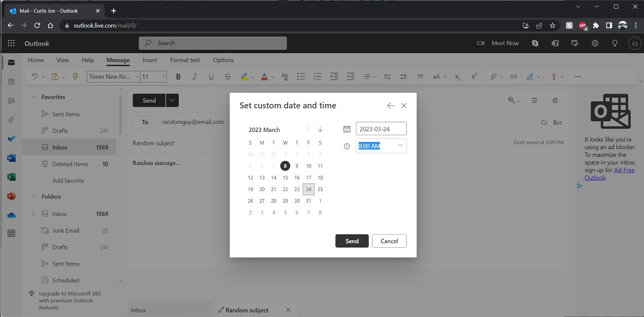This screenshot has width=644, height=317.
Task: Open the Settings gear icon
Action: (x=595, y=43)
